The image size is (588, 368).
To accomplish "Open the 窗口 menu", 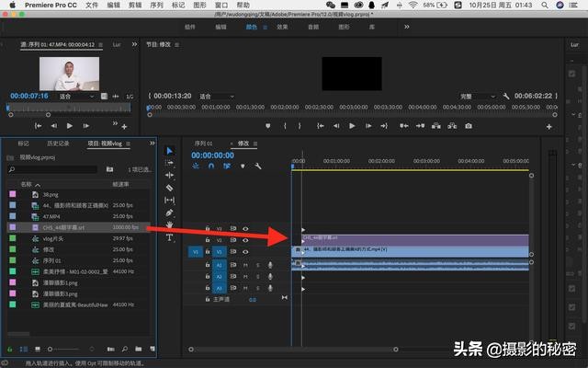I will click(221, 5).
